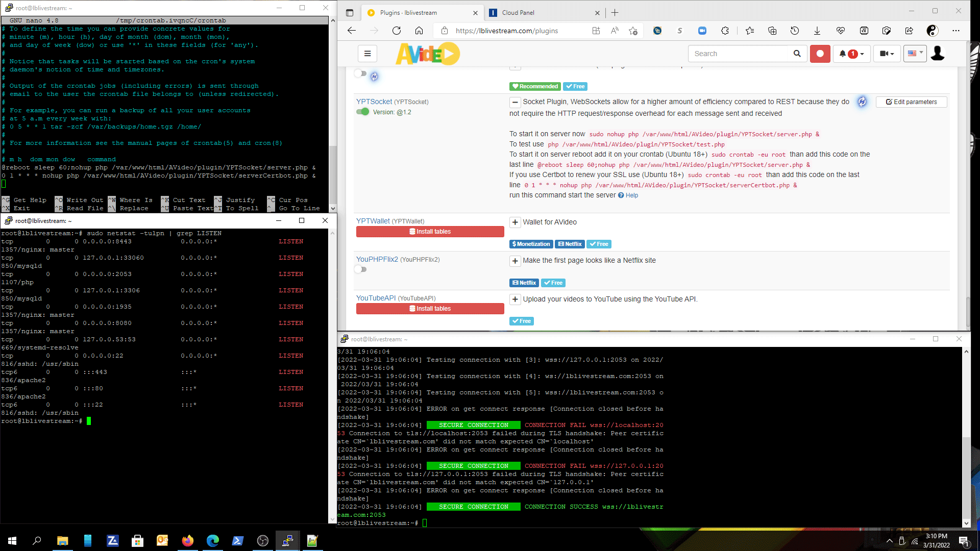Click the sync icon beside YPTSocket description
This screenshot has width=980, height=551.
coord(862,102)
